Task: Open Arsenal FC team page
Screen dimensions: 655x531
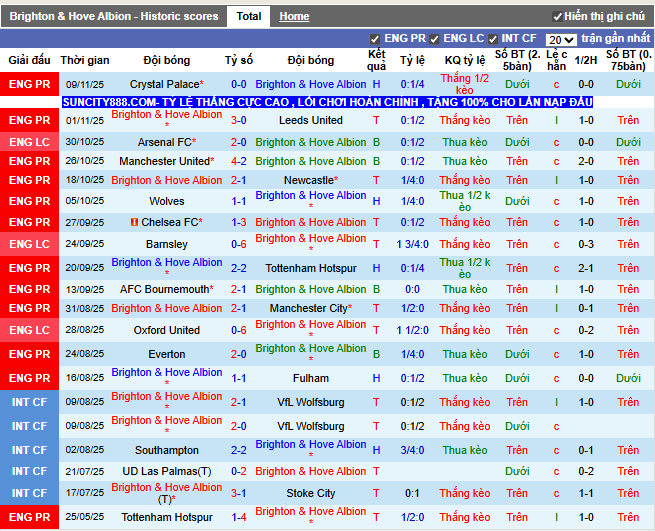Action: click(164, 143)
